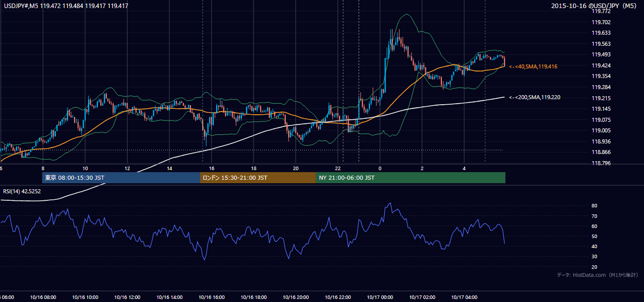Click hour label 20 on chart time axis
Image resolution: width=644 pixels, height=302 pixels.
296,168
